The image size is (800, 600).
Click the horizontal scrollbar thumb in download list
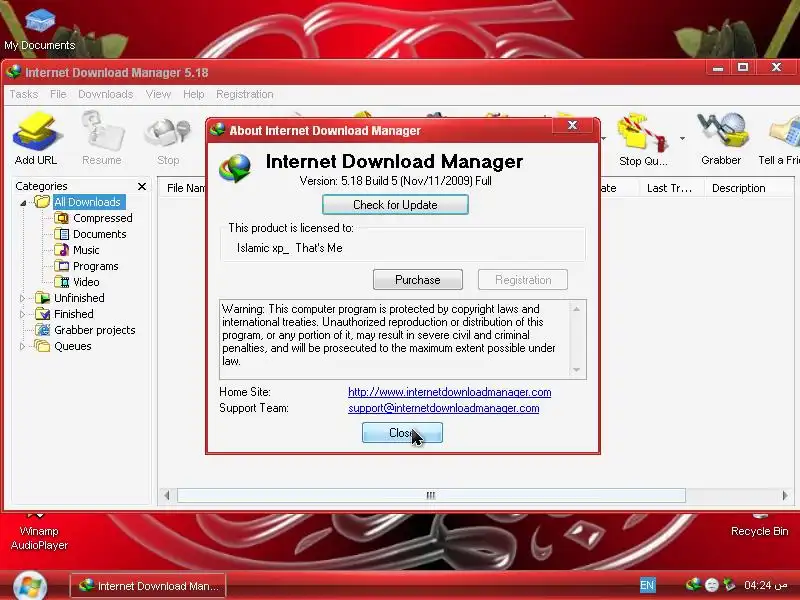tap(431, 495)
